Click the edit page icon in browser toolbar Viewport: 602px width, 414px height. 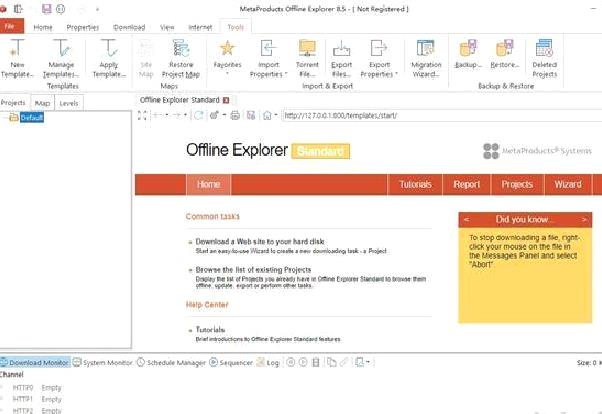(214, 115)
